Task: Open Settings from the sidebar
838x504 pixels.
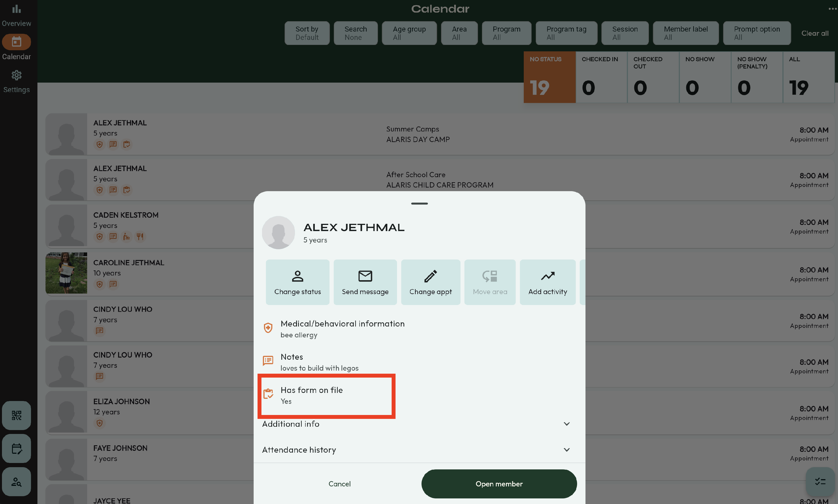Action: 16,81
